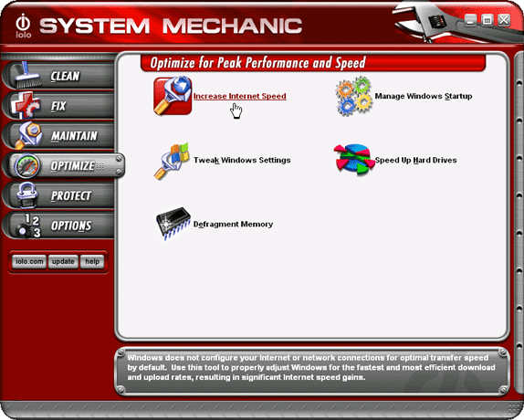The height and width of the screenshot is (420, 524).
Task: Click the red cross icon on Fix
Action: pos(26,105)
